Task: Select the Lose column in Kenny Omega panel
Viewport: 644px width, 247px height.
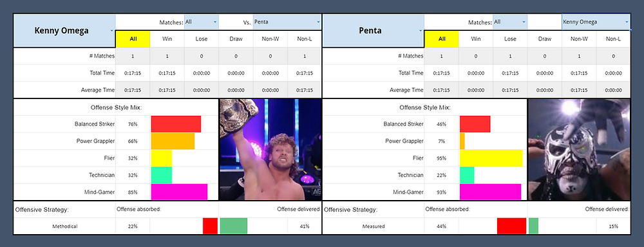Action: pos(201,39)
